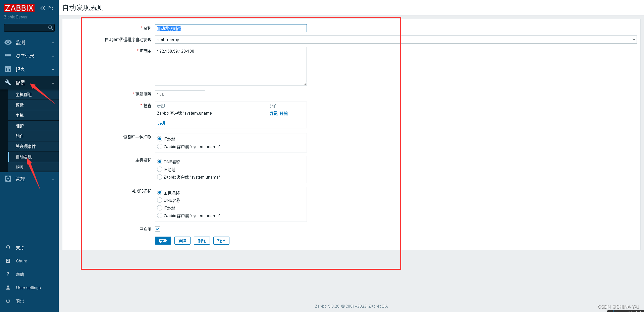Click the help question mark icon
The image size is (644, 312).
8,274
